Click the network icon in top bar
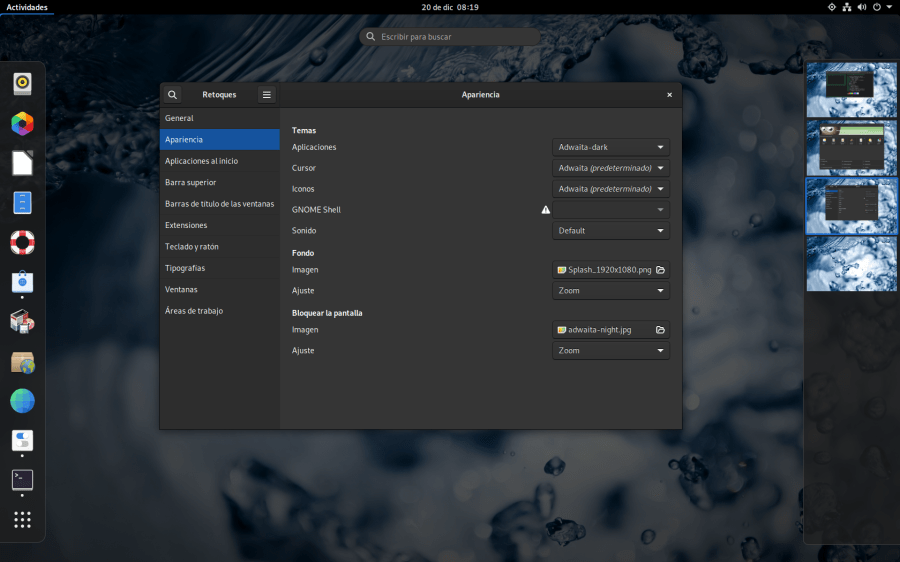Image resolution: width=900 pixels, height=562 pixels. [847, 7]
